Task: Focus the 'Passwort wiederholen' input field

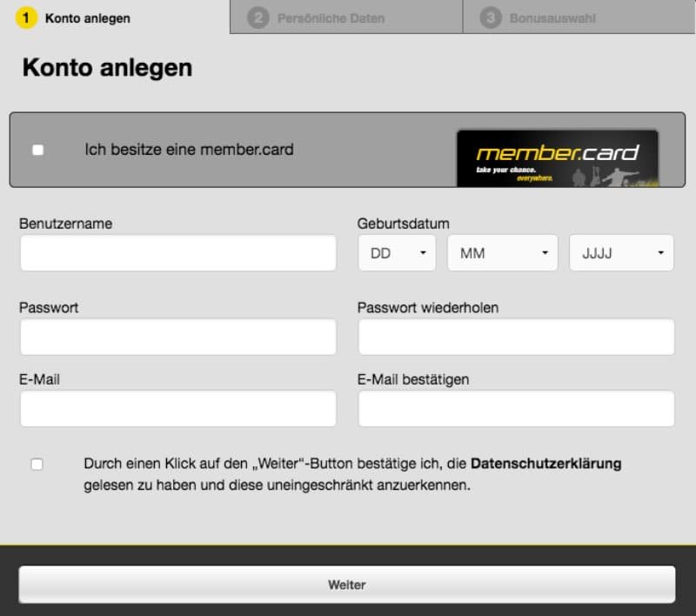Action: [516, 337]
